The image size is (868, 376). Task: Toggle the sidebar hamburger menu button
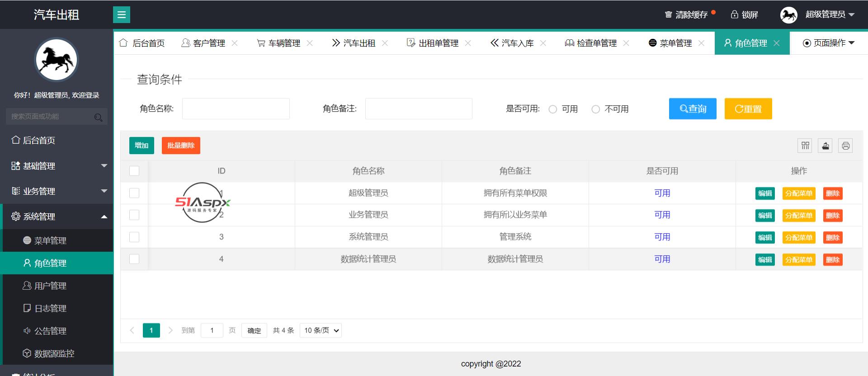[122, 15]
